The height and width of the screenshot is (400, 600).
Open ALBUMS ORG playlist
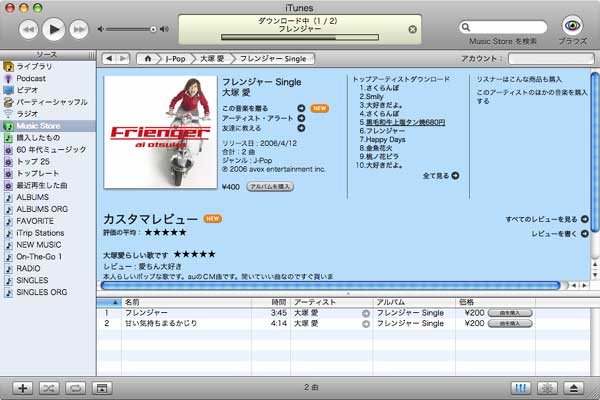(x=48, y=209)
